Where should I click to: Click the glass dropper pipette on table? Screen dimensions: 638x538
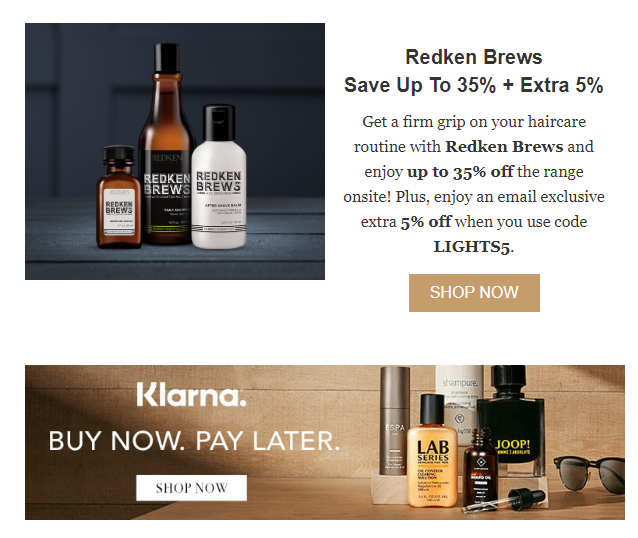coord(504,501)
